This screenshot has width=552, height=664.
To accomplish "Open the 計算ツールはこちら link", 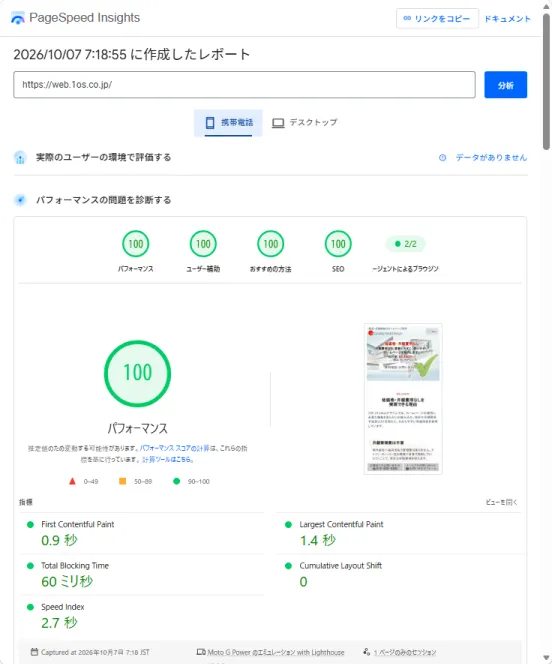I will coord(168,459).
